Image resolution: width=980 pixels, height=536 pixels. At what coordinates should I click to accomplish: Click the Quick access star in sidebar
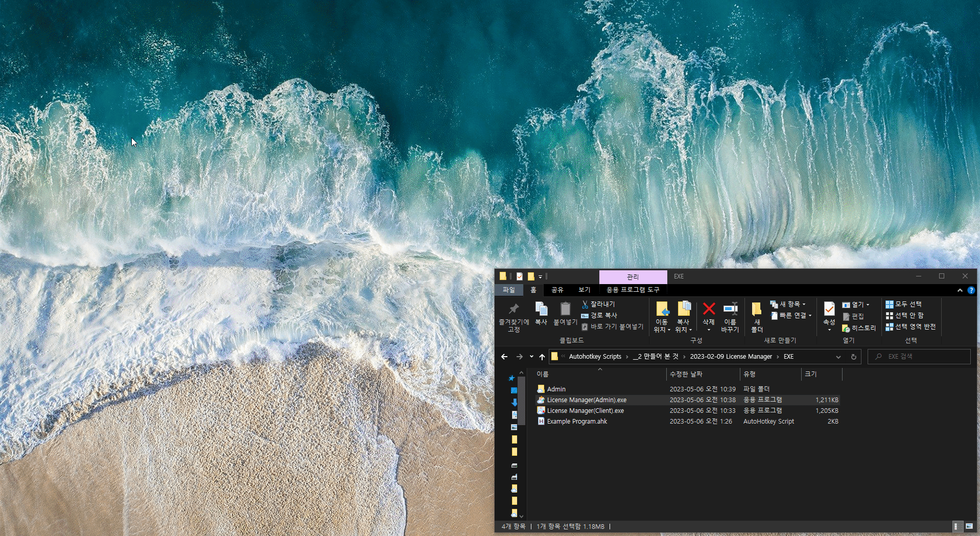(511, 378)
